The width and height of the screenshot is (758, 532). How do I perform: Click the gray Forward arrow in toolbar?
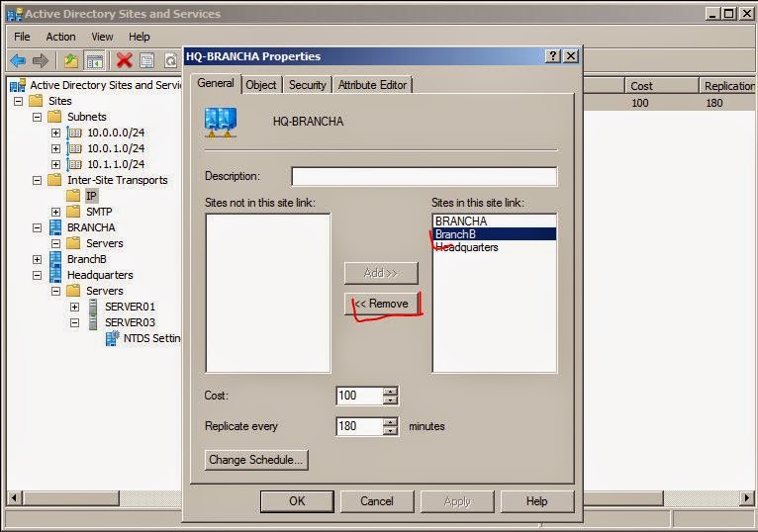tap(41, 61)
